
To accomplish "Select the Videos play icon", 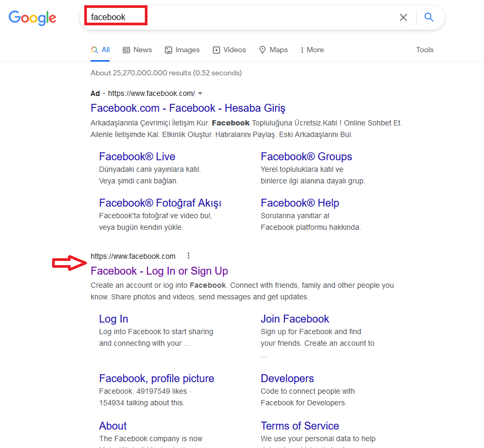I will tap(216, 50).
